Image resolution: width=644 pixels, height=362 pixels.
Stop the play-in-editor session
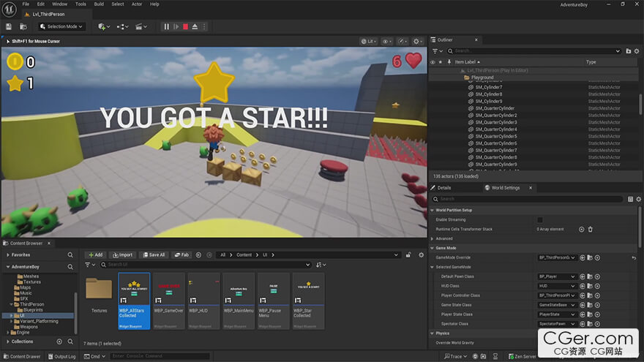185,27
